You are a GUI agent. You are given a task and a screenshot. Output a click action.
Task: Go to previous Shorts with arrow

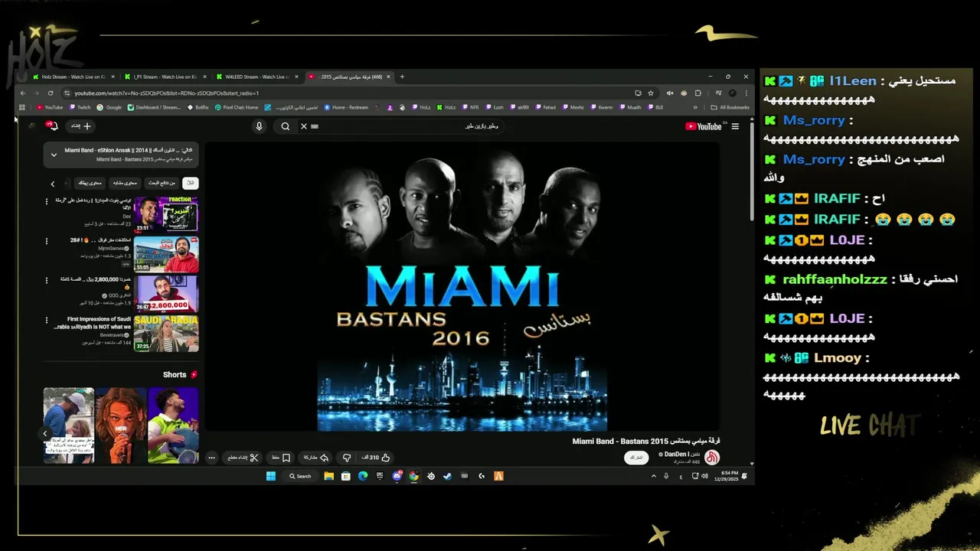(45, 433)
